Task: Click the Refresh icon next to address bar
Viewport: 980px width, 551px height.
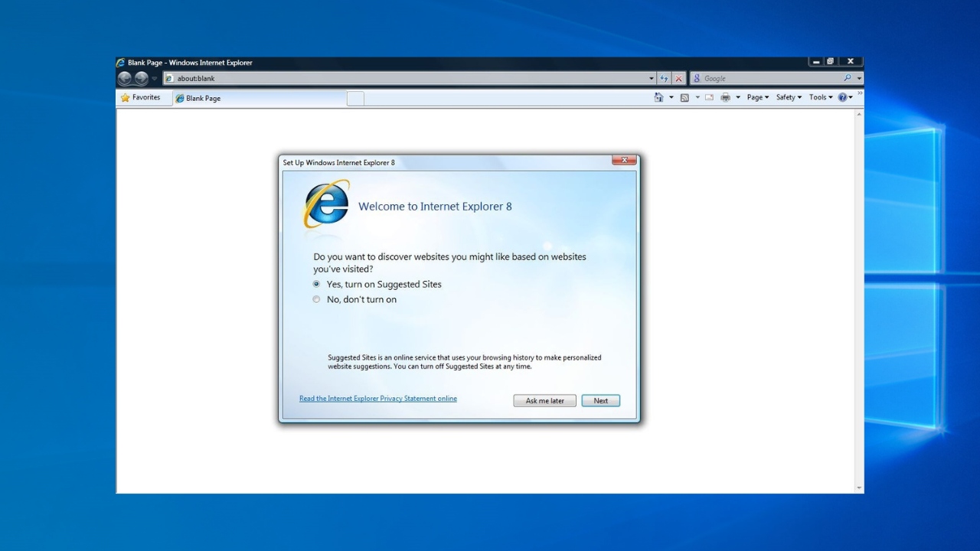Action: 664,78
